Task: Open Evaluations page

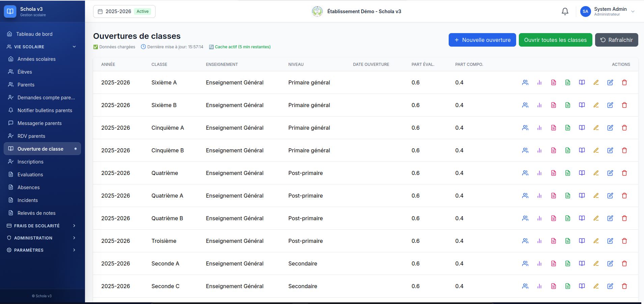Action: [x=42, y=175]
